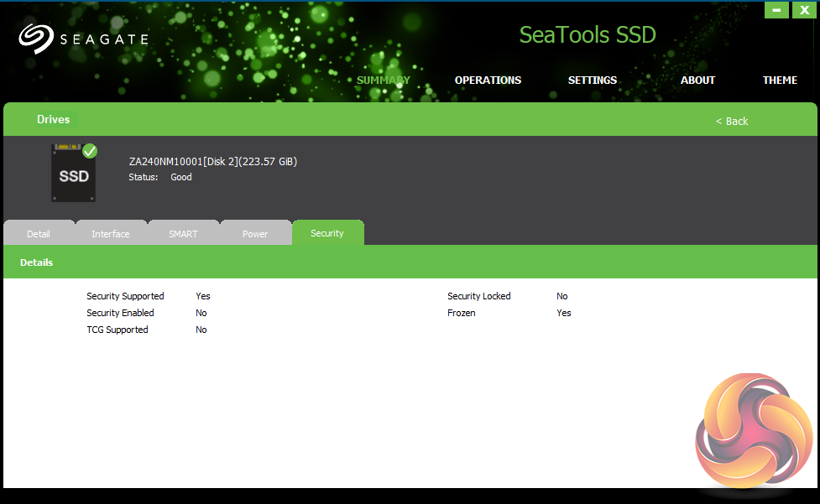Viewport: 820px width, 504px height.
Task: Close the SeaTools SSD window
Action: (x=803, y=10)
